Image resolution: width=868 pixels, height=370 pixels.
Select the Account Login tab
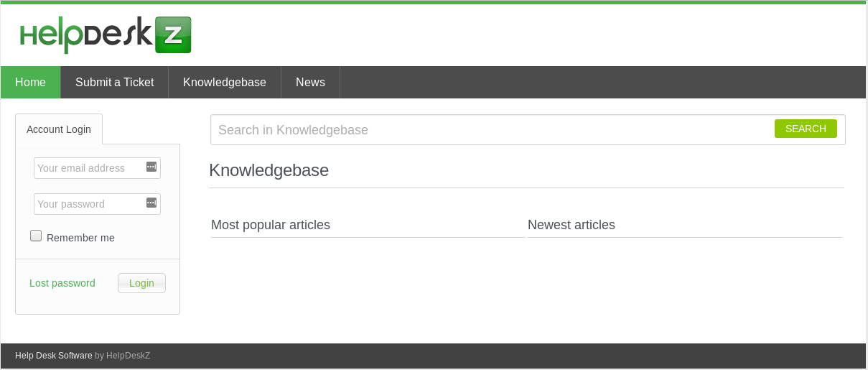pos(59,129)
